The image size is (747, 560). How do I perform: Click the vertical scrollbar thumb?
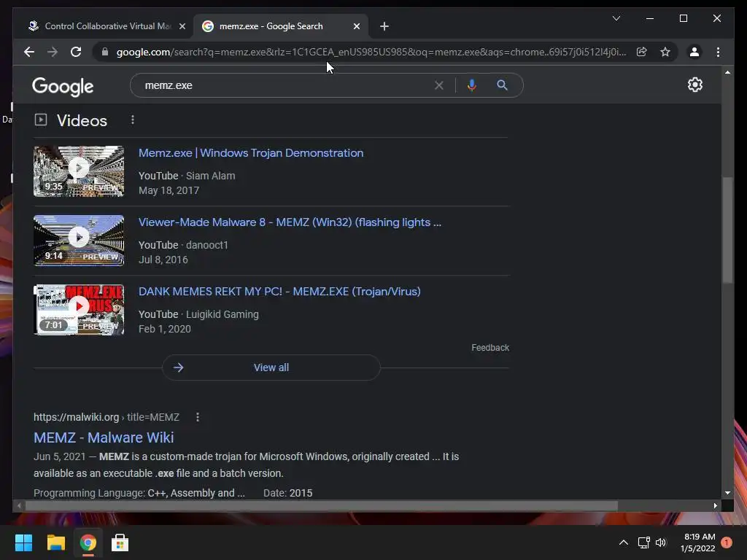click(x=727, y=230)
